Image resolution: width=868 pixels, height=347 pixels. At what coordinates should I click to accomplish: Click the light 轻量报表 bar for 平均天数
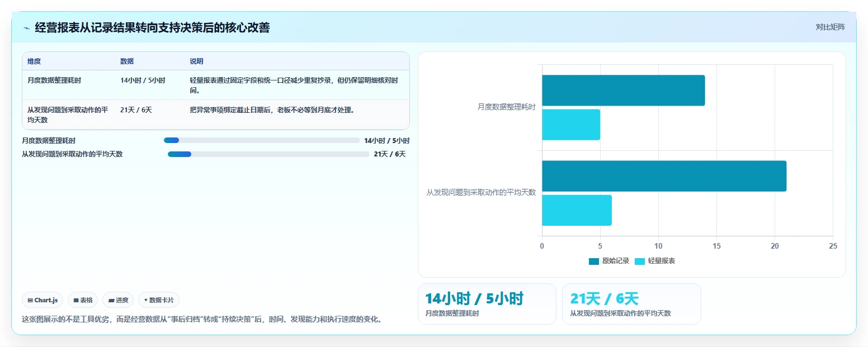(x=577, y=210)
